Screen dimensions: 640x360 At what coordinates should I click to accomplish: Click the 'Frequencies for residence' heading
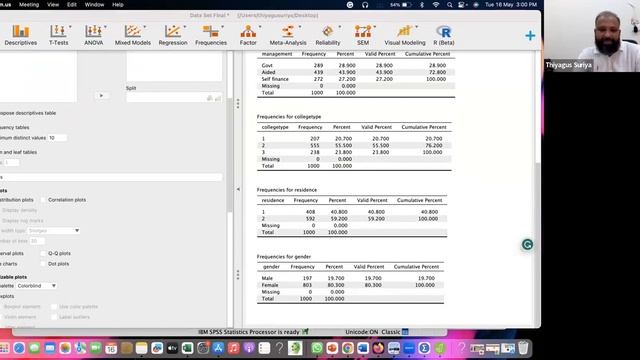[287, 190]
